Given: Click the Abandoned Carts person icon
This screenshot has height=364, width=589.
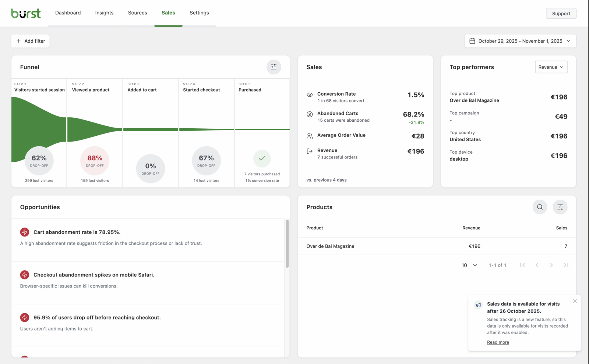Looking at the screenshot, I should coord(310,115).
